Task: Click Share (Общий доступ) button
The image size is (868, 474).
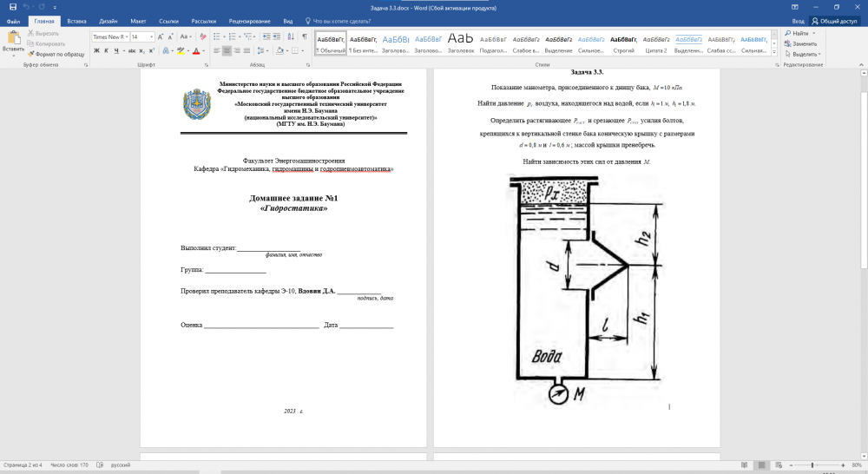Action: click(834, 21)
